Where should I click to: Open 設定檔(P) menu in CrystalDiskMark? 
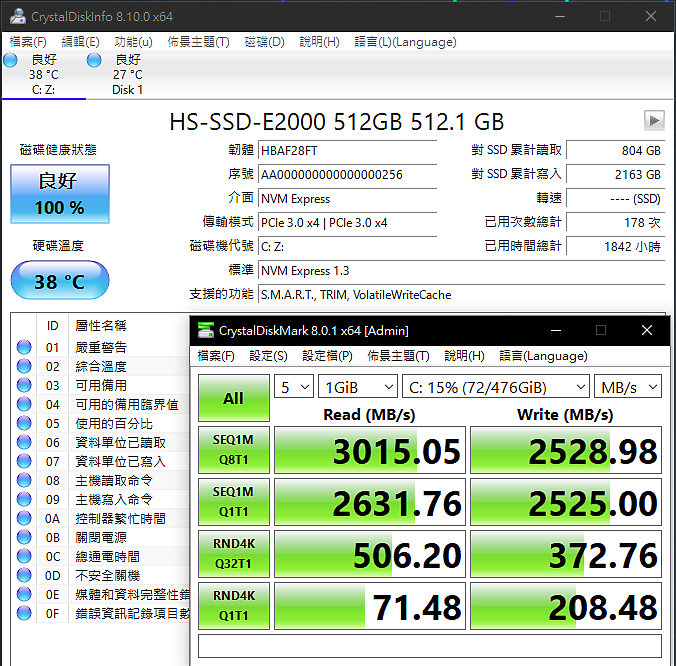point(327,356)
